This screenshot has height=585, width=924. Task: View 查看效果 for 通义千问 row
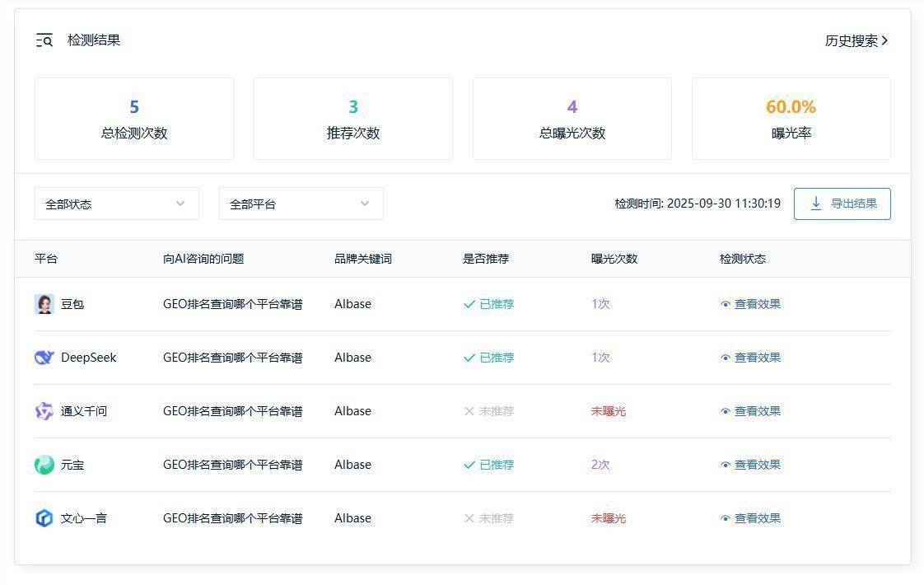click(757, 411)
